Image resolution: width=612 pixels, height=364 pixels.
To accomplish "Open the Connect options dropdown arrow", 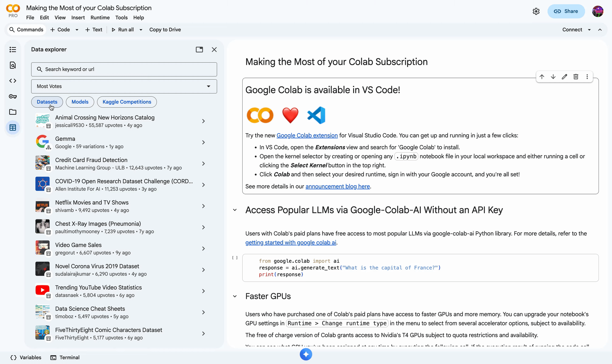I will (589, 30).
